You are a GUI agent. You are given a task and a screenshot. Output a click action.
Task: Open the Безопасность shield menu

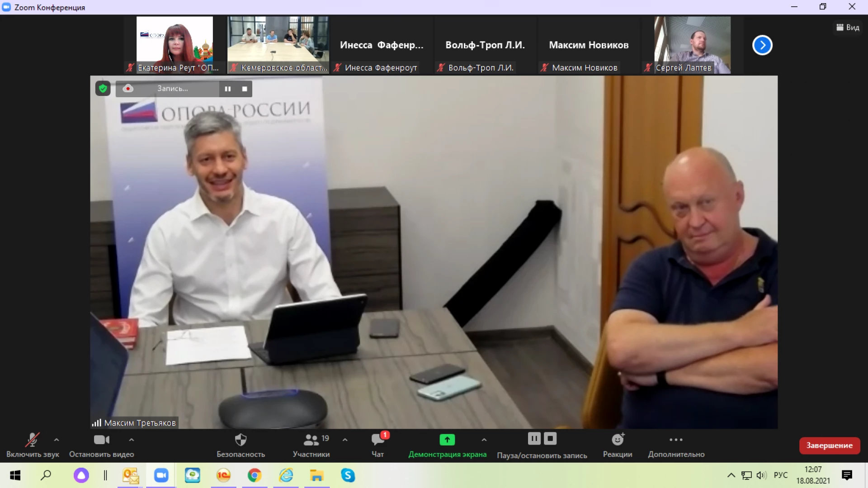241,445
